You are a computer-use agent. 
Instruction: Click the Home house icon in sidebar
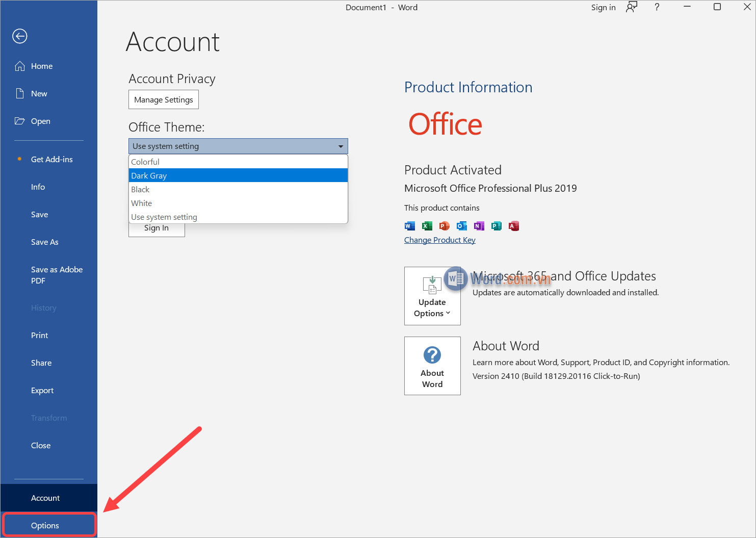[20, 66]
